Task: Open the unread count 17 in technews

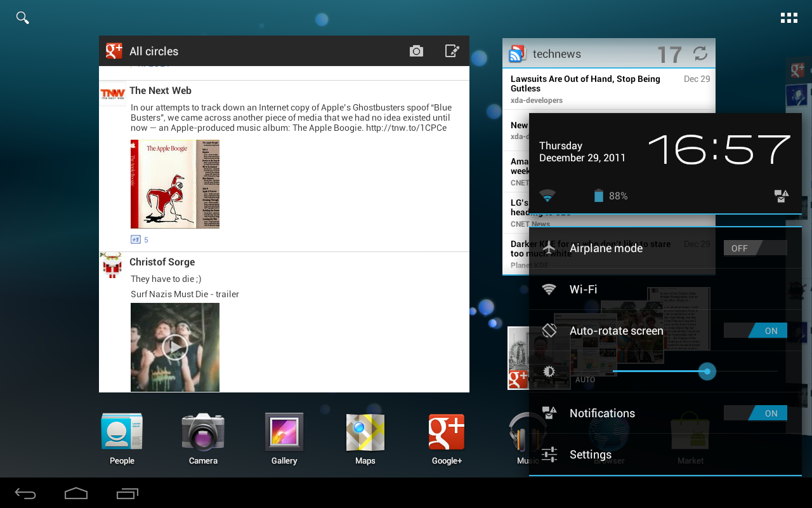Action: (669, 55)
